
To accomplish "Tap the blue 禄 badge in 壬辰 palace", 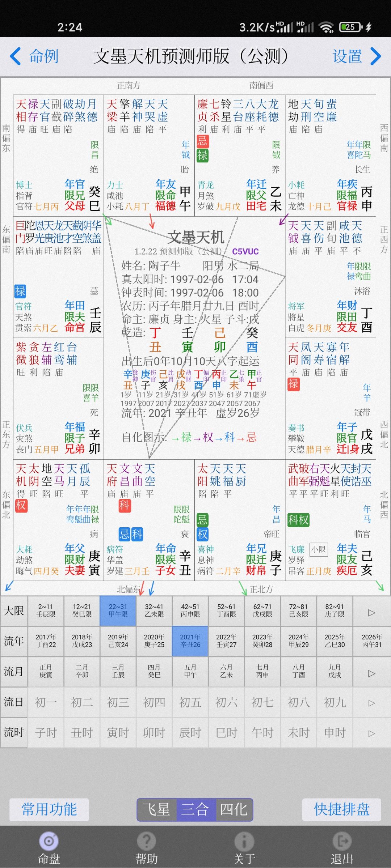I will pos(20,291).
